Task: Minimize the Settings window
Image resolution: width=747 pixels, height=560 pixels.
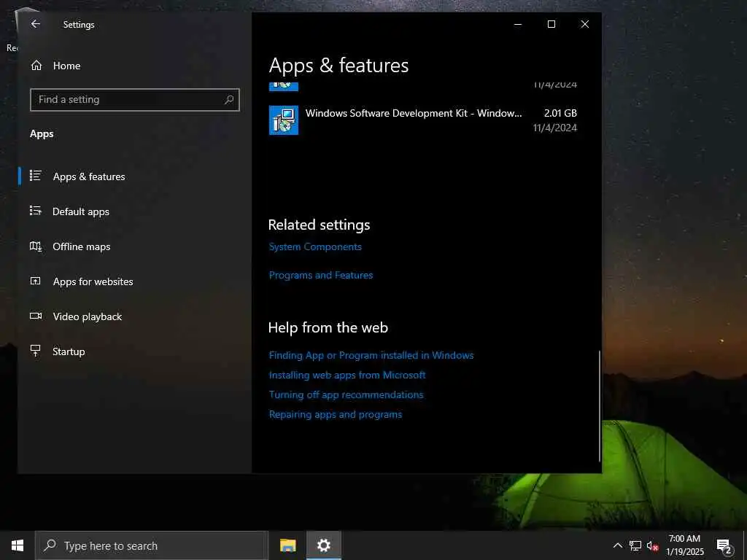Action: pos(518,24)
